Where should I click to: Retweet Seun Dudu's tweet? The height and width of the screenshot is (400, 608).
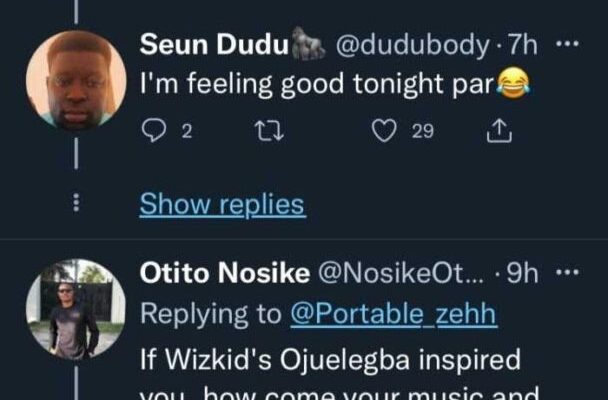point(264,132)
